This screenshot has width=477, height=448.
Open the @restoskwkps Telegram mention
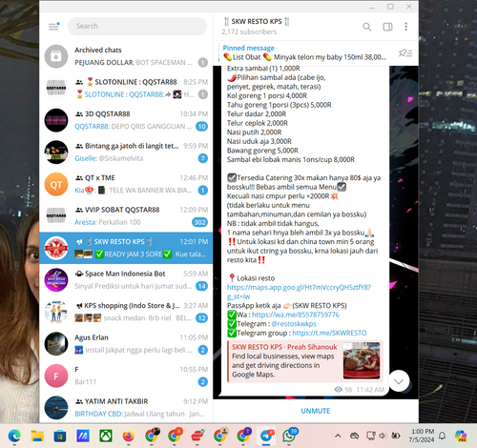point(294,324)
